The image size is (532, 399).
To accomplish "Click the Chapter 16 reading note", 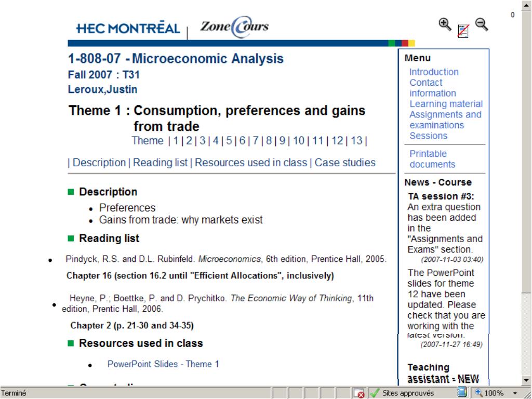I will (200, 275).
